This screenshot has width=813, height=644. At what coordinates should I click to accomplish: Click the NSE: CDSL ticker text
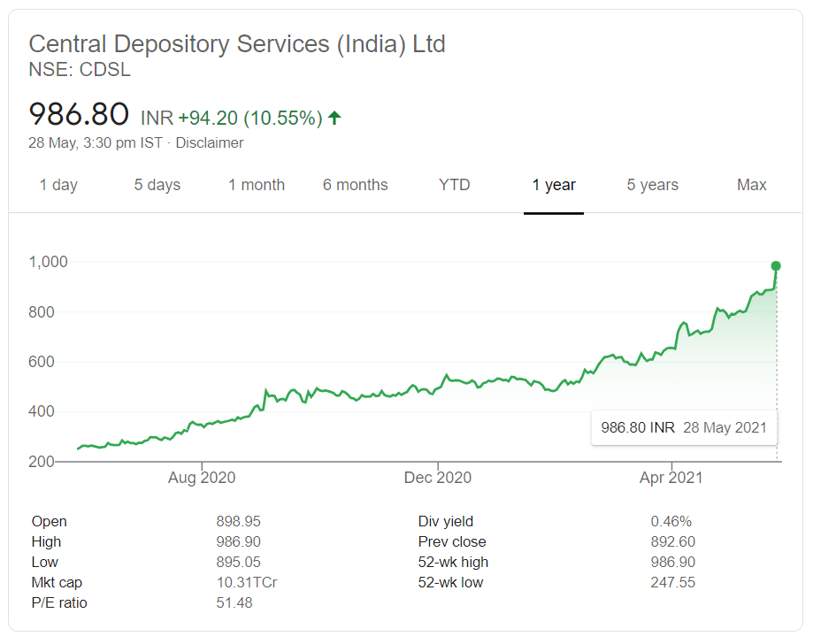pos(80,70)
